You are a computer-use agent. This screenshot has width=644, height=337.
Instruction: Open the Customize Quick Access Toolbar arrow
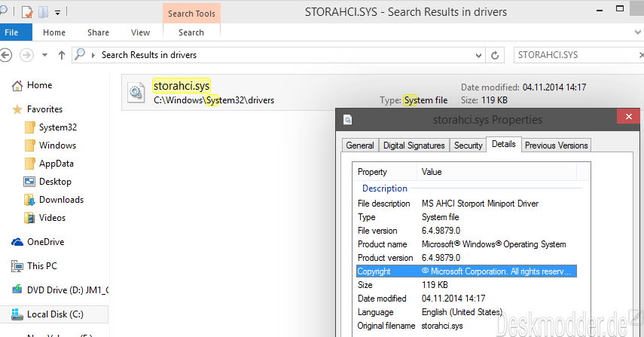pyautogui.click(x=57, y=13)
